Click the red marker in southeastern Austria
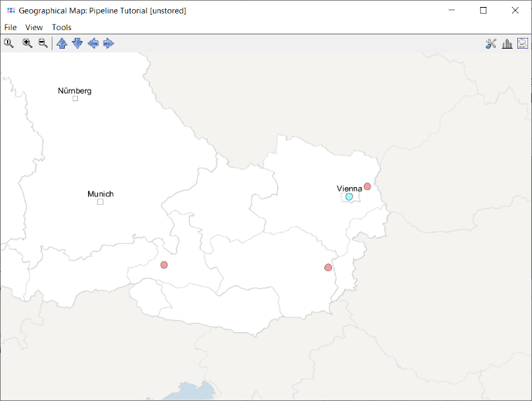This screenshot has width=532, height=401. click(328, 267)
